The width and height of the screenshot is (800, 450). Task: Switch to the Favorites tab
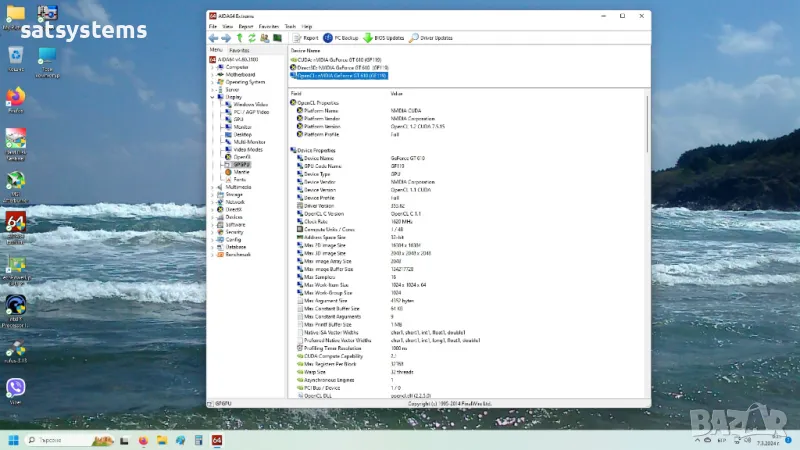[x=239, y=49]
